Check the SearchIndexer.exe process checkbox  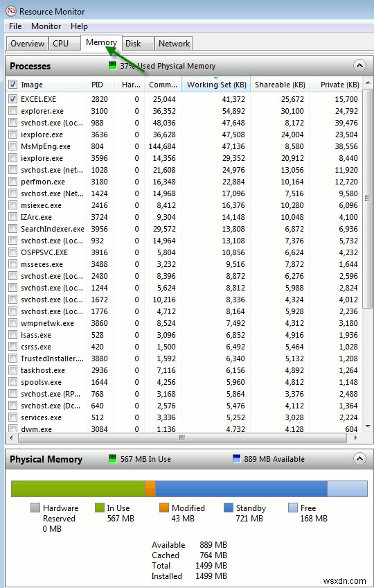pos(12,228)
